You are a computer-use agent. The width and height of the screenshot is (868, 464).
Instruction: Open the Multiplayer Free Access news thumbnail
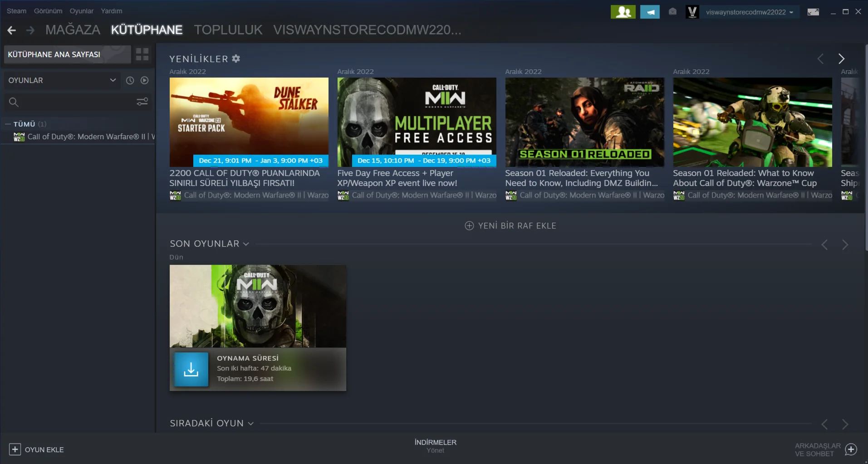[x=417, y=122]
